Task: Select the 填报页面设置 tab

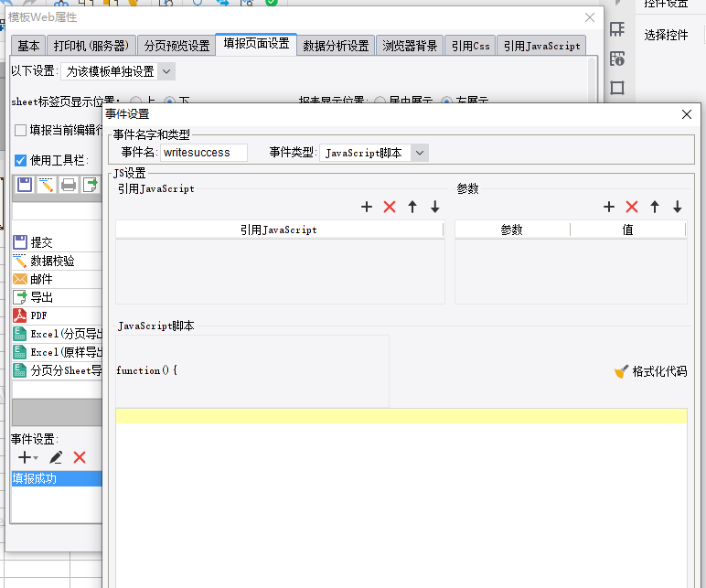Action: [x=256, y=44]
